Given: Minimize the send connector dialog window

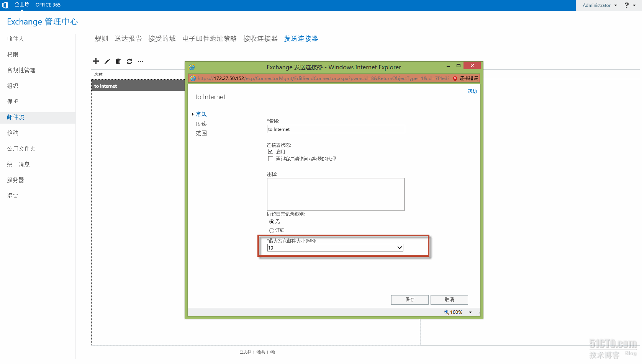Looking at the screenshot, I should [448, 66].
